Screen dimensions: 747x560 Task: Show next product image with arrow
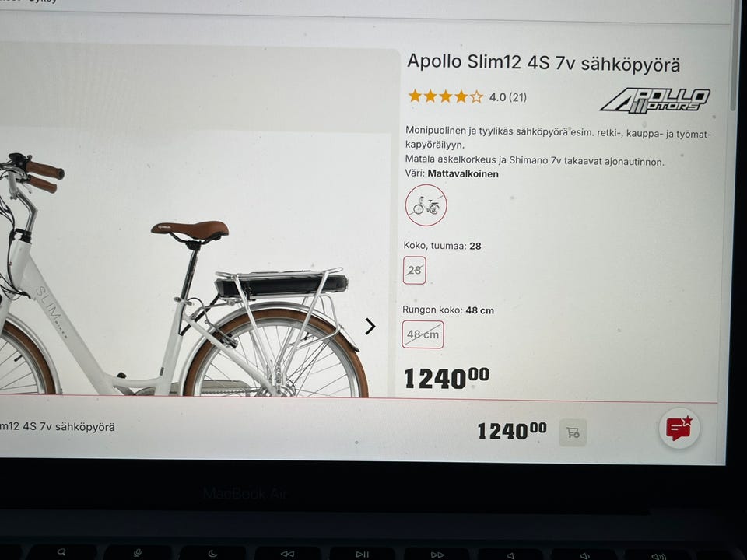tap(370, 326)
